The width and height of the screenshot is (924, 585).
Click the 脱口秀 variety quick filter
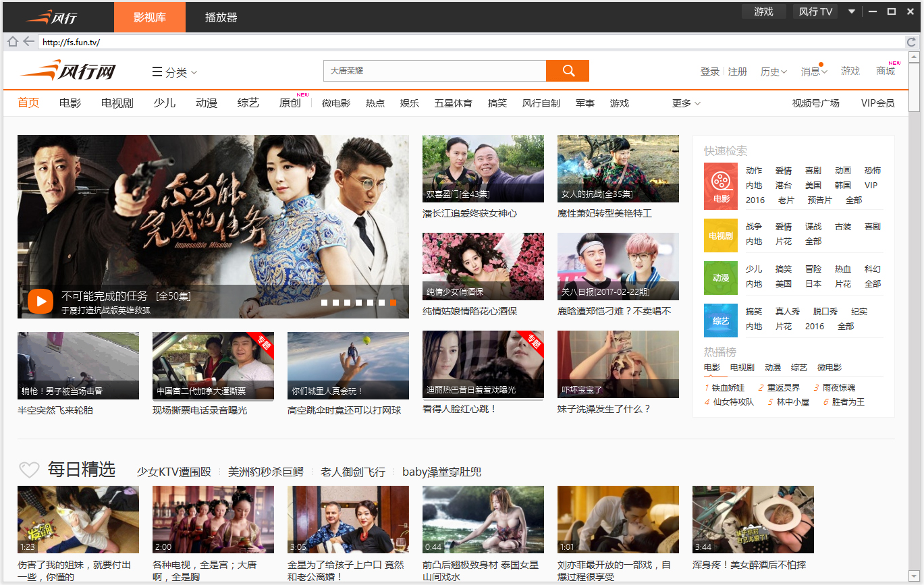point(825,312)
